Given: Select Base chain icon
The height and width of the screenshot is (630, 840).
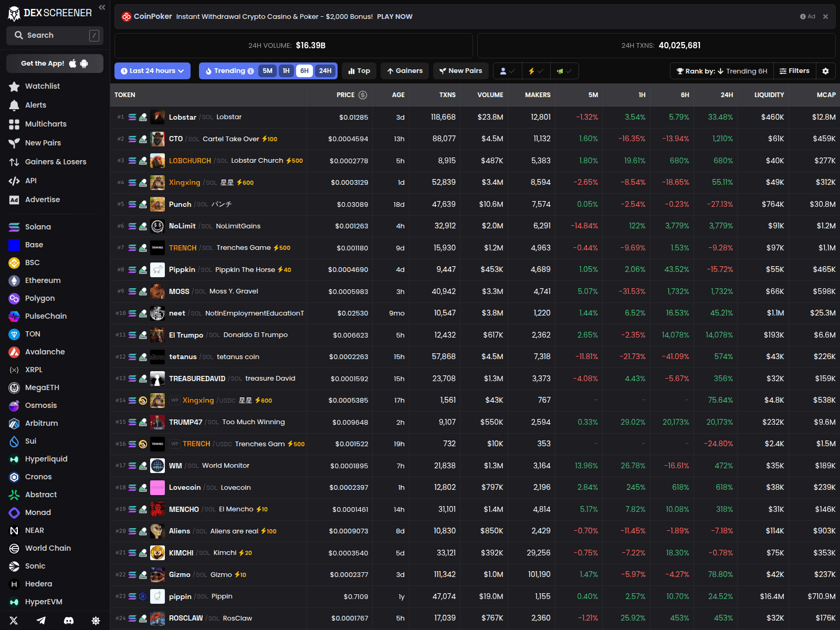Looking at the screenshot, I should tap(14, 245).
